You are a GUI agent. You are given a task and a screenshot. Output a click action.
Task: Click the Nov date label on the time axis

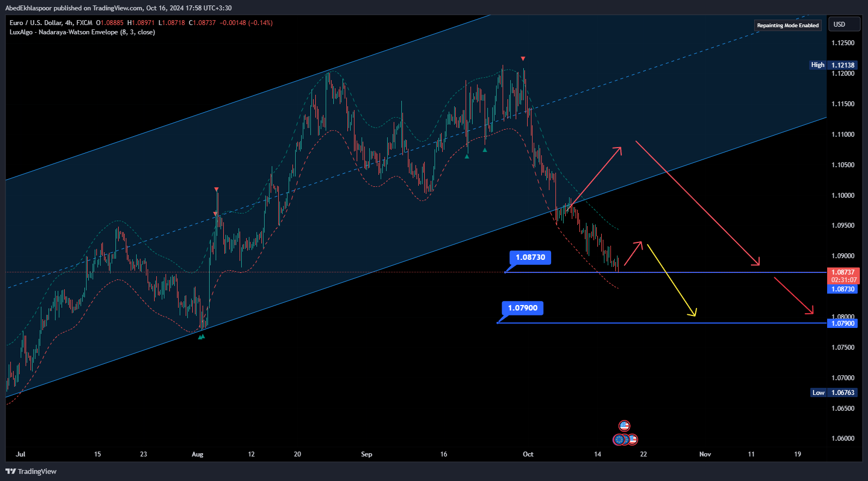705,454
